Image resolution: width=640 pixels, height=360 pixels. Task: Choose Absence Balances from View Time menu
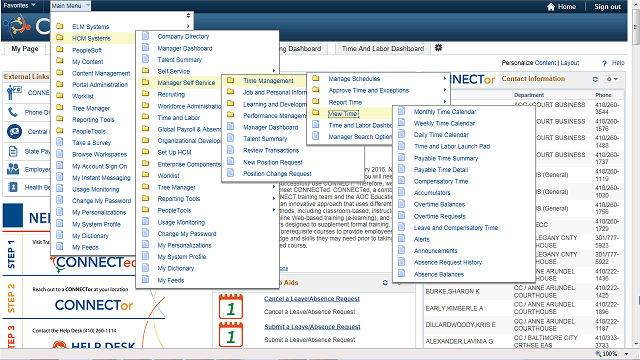tap(439, 274)
